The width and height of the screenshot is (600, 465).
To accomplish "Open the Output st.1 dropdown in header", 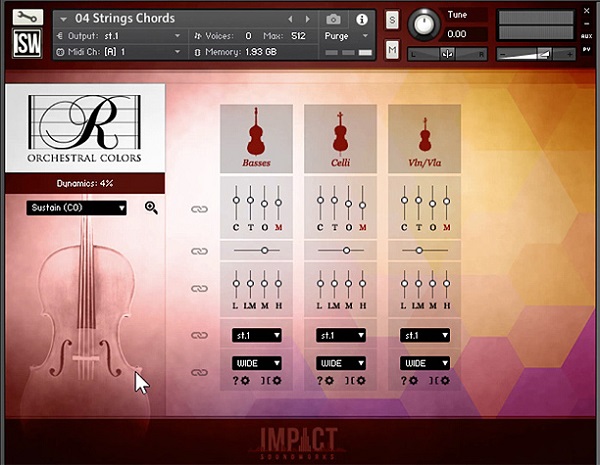I will [119, 36].
